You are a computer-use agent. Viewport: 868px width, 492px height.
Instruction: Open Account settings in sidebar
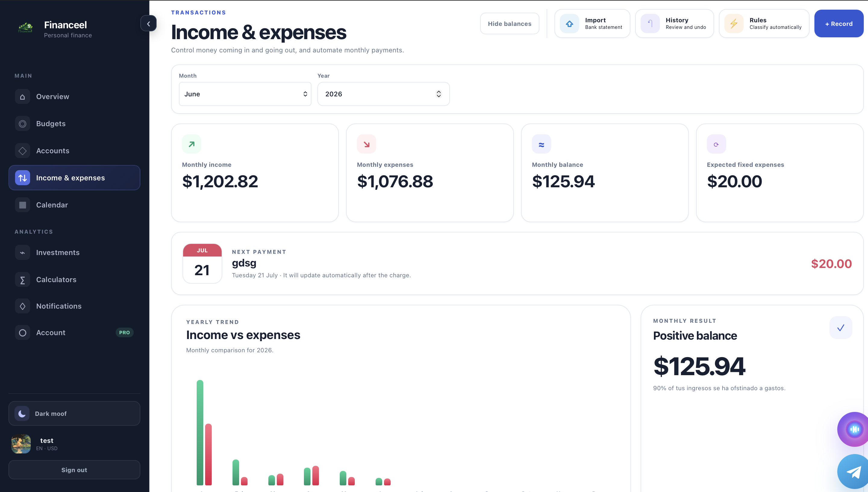pos(74,333)
